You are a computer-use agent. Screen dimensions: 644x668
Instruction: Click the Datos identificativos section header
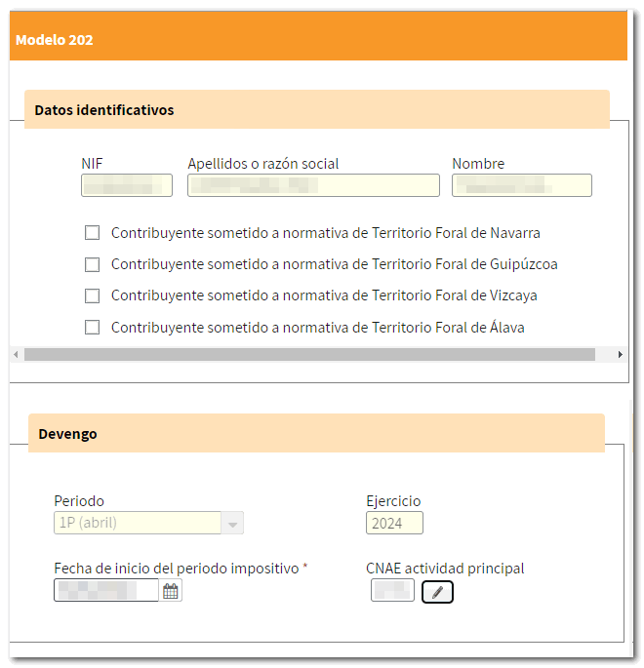[317, 109]
